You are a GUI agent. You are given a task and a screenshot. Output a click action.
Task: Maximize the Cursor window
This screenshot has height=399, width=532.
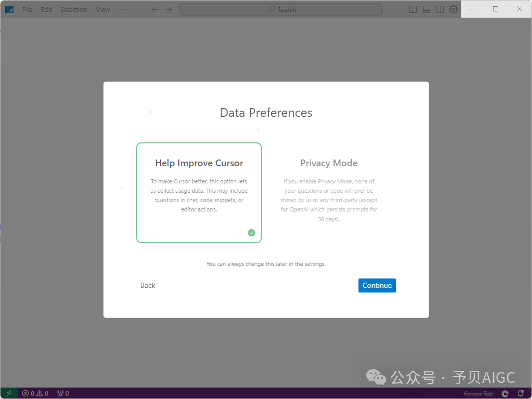click(496, 9)
